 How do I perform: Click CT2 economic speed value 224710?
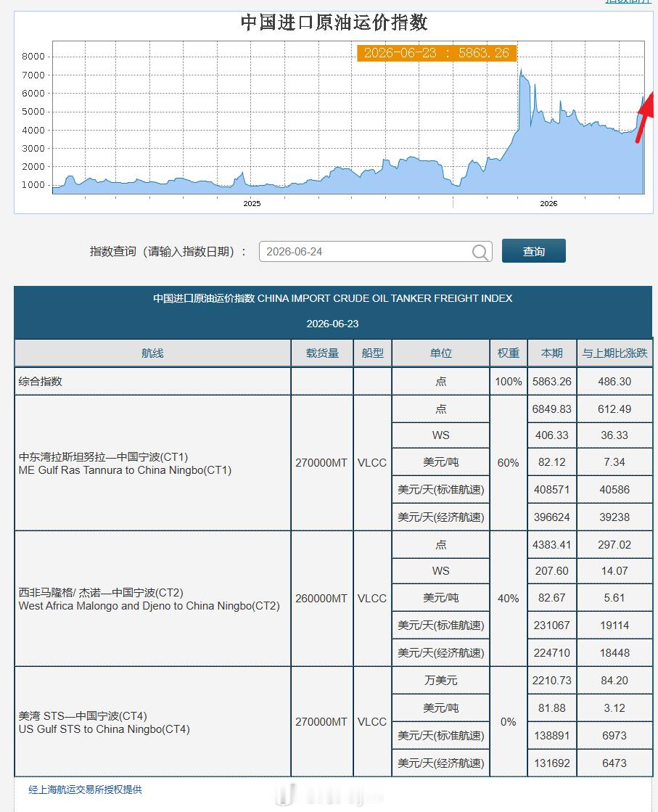pos(552,653)
